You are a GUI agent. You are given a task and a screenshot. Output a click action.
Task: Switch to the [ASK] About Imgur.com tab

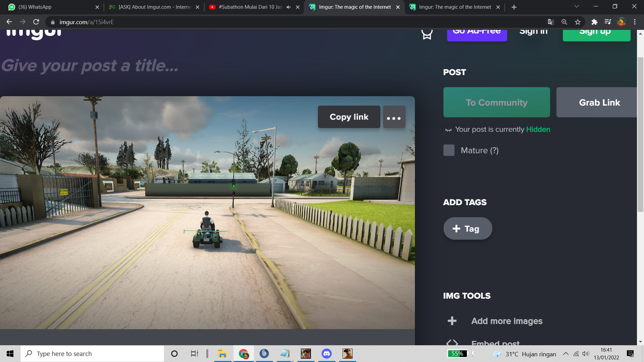[x=153, y=7]
